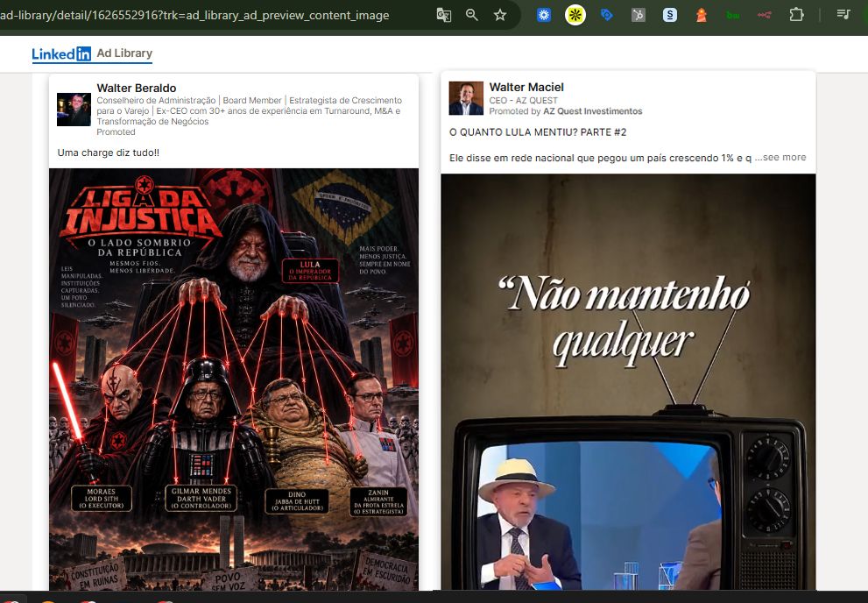The height and width of the screenshot is (603, 868).
Task: Select 'O QUANTO LULA MENTIU? PARTE #2' text
Action: (x=538, y=132)
